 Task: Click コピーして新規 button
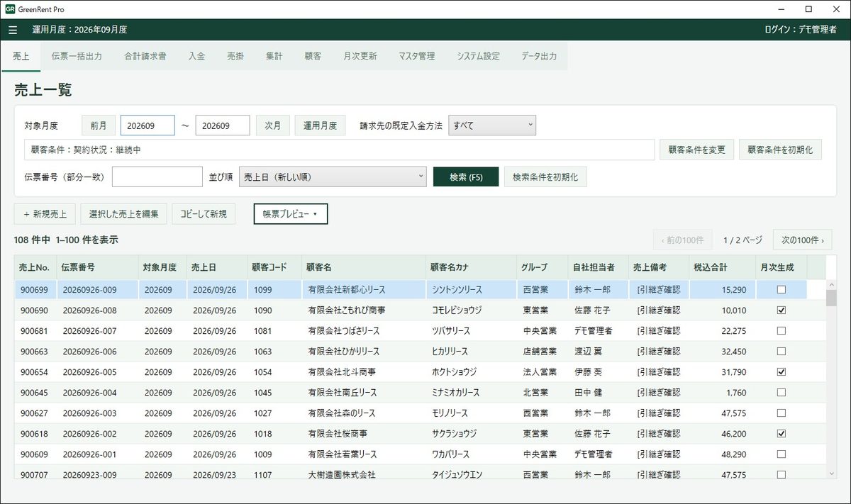coord(204,214)
